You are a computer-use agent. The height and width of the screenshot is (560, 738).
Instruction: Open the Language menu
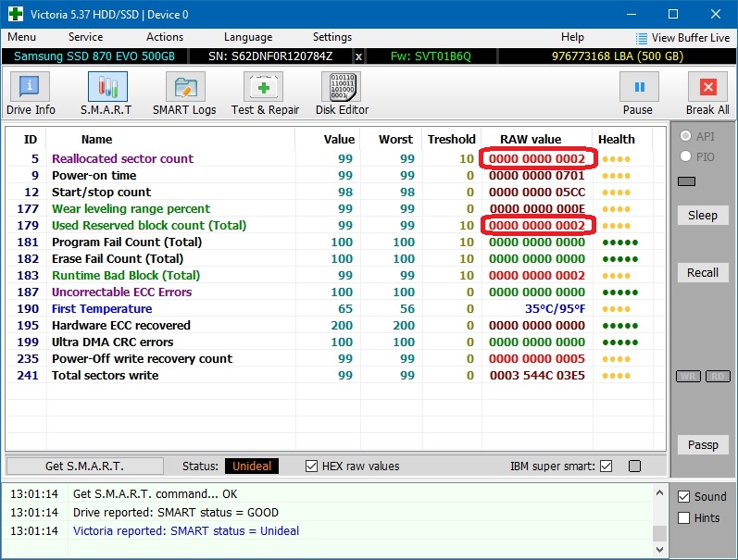pyautogui.click(x=248, y=37)
